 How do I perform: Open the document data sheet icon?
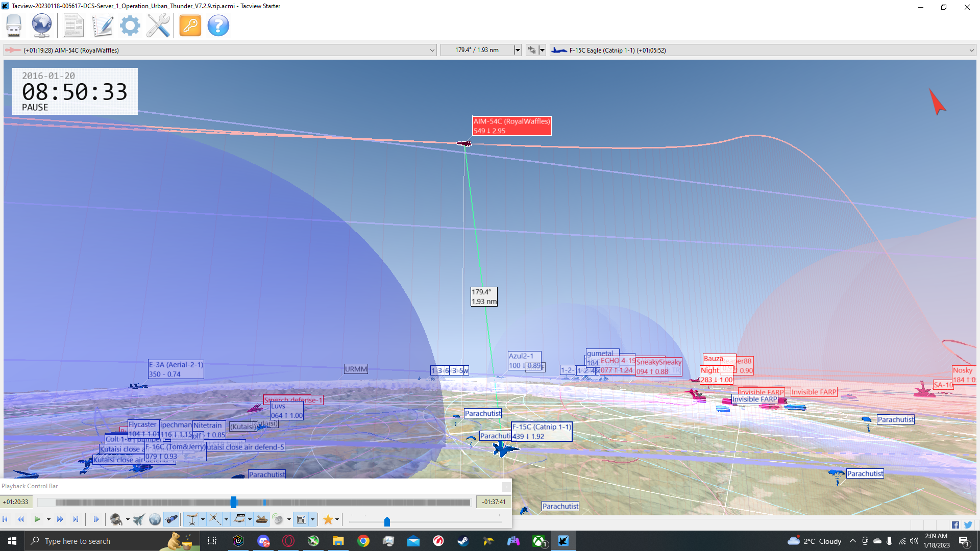73,26
